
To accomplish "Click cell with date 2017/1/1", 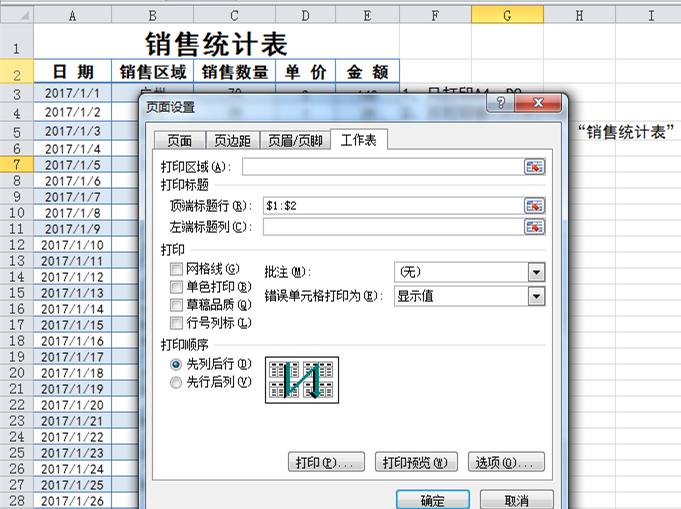I will 73,93.
